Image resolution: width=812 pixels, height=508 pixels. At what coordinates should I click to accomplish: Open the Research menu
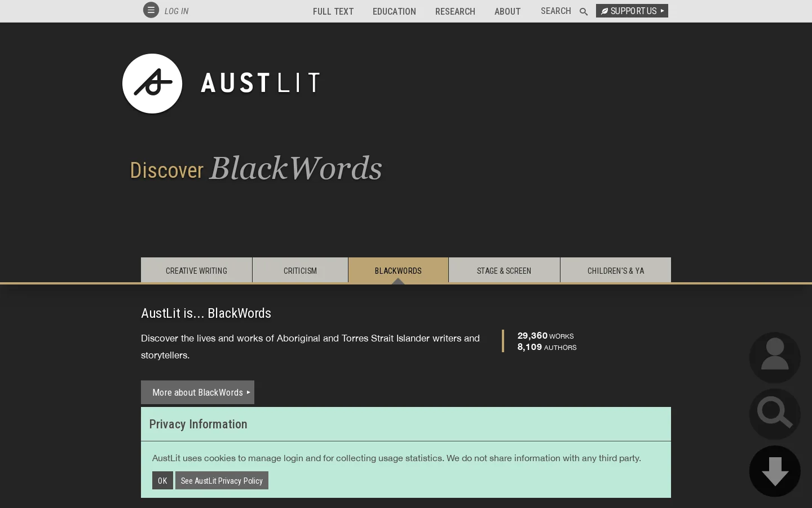click(x=455, y=11)
